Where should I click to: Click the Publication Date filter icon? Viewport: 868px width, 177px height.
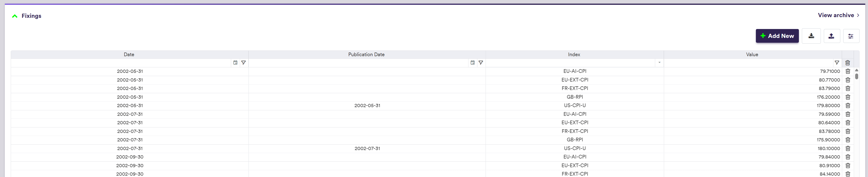[x=481, y=63]
